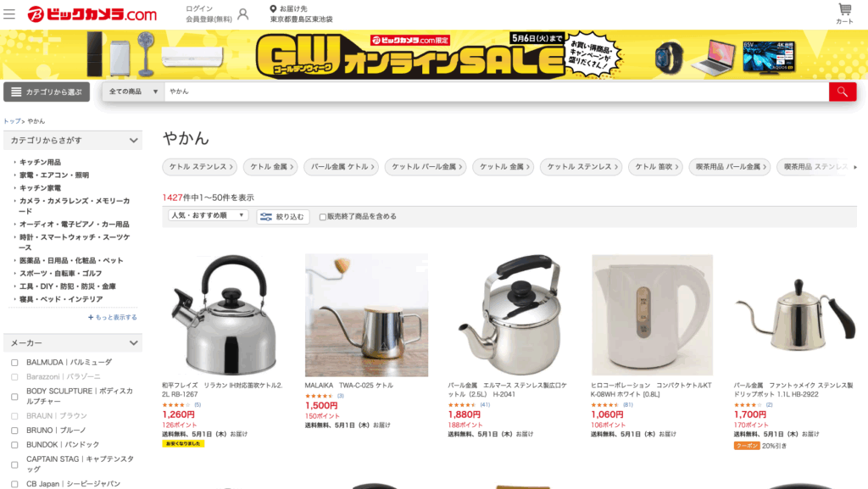Check the 販売終了商品を含める checkbox
Image resolution: width=868 pixels, height=489 pixels.
(323, 217)
